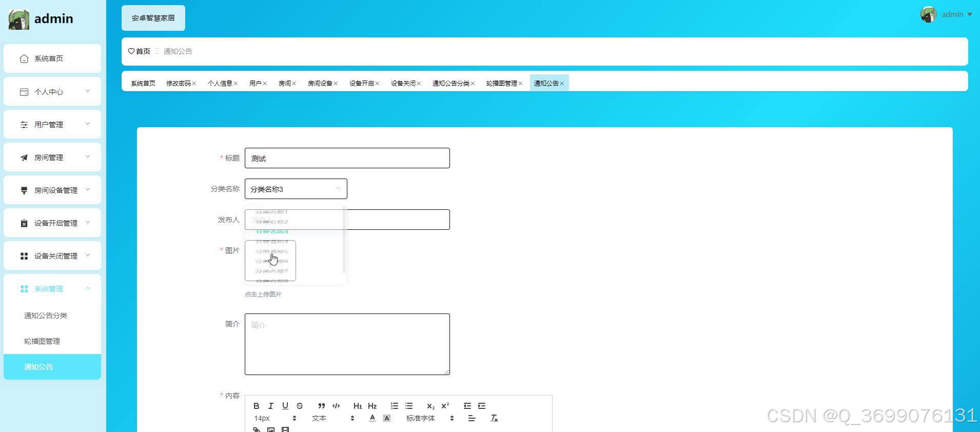Screen dimensions: 980x432
Task: Click the 首页 breadcrumb link
Action: (x=143, y=51)
